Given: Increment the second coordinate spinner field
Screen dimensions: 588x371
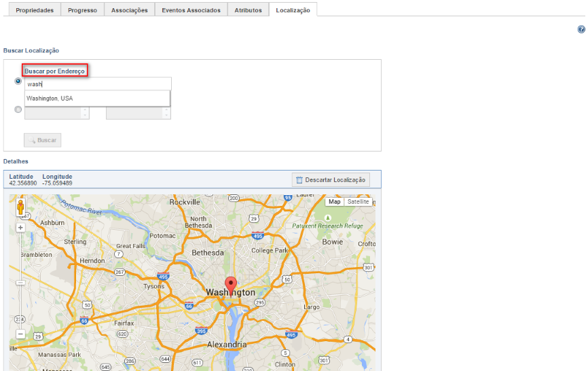Looking at the screenshot, I should 166,110.
